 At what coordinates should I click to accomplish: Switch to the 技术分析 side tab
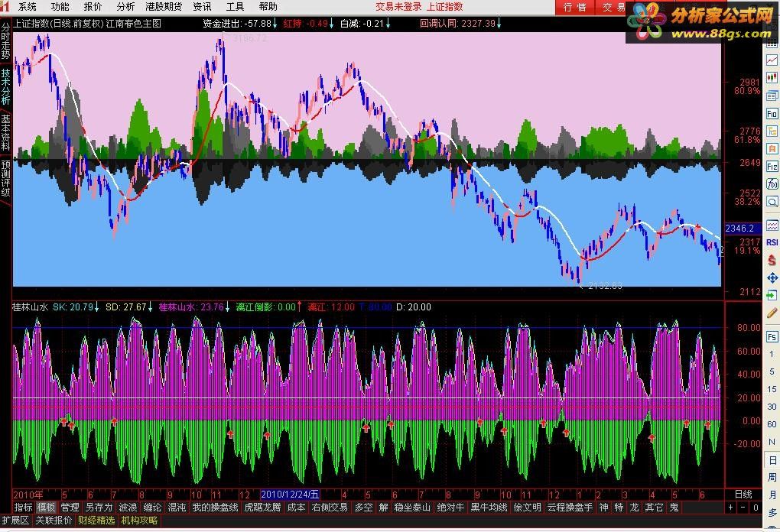point(5,87)
